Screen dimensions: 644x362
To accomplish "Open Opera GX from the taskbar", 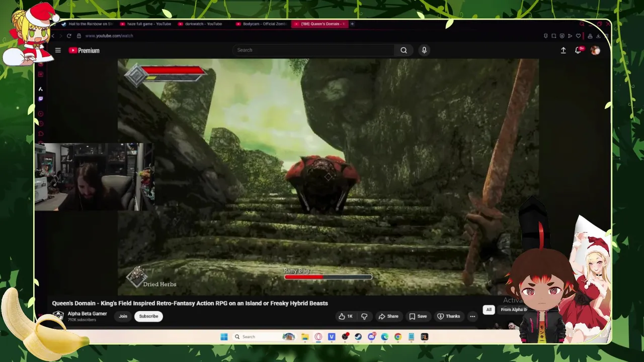I will (318, 337).
